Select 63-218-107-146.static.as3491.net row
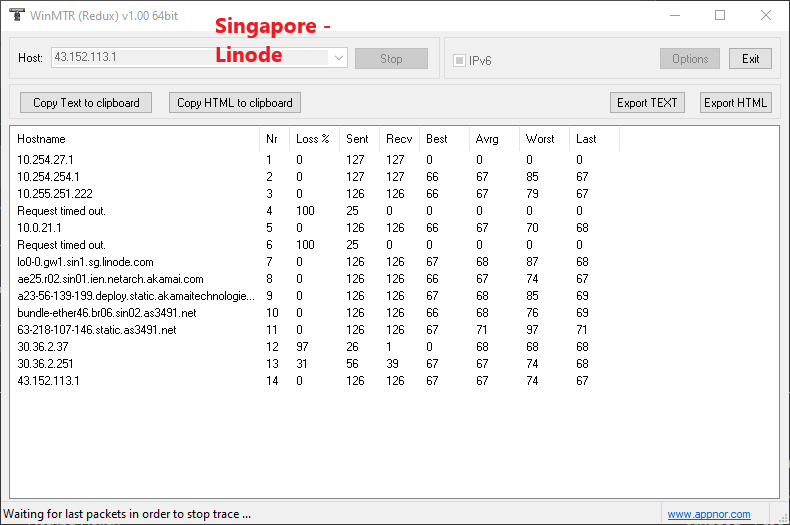The height and width of the screenshot is (525, 790). point(315,330)
